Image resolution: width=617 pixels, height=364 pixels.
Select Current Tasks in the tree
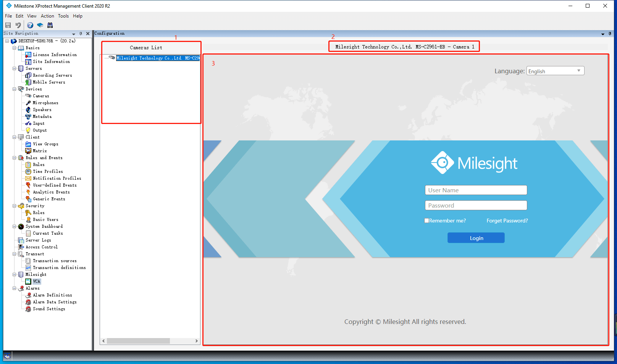48,234
